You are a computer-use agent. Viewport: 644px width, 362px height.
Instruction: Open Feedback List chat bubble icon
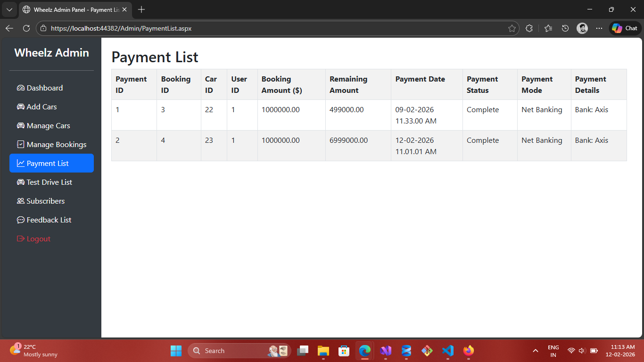21,220
